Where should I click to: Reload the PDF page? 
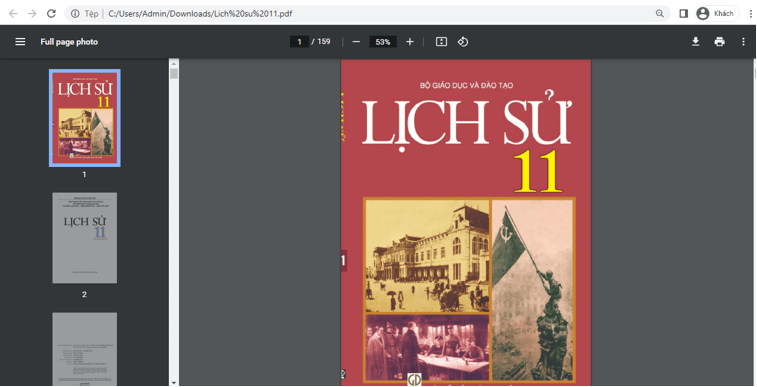51,14
